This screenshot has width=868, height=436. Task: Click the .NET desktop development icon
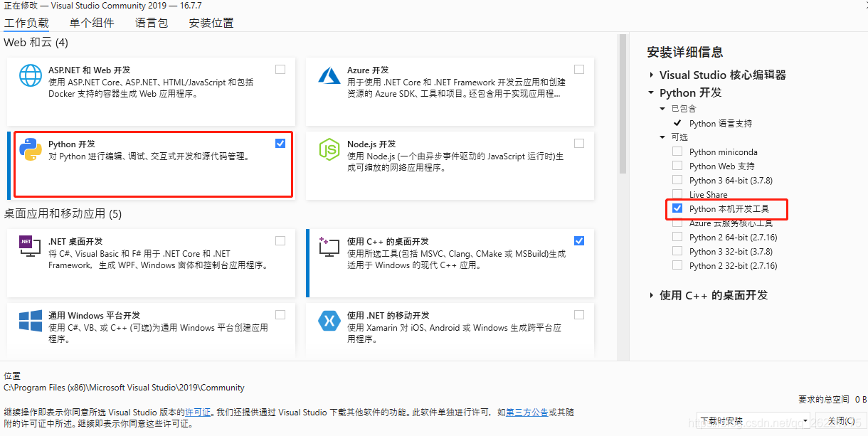(x=31, y=247)
